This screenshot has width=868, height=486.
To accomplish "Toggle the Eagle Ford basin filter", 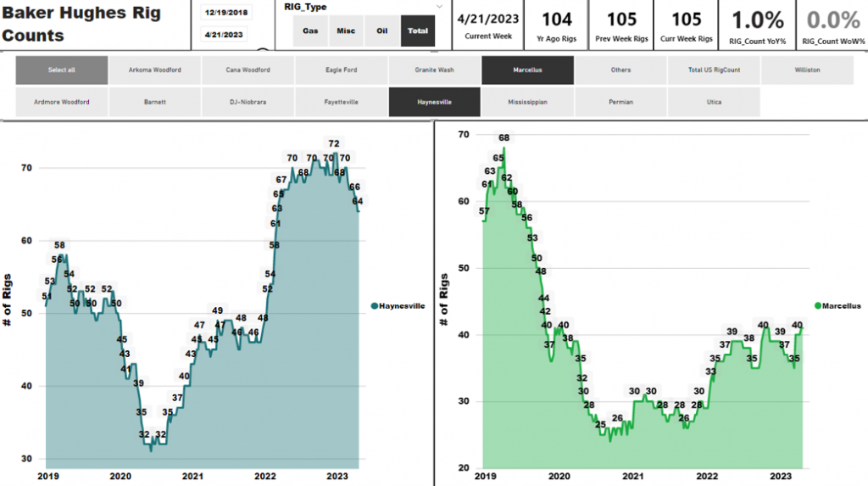I will [341, 70].
